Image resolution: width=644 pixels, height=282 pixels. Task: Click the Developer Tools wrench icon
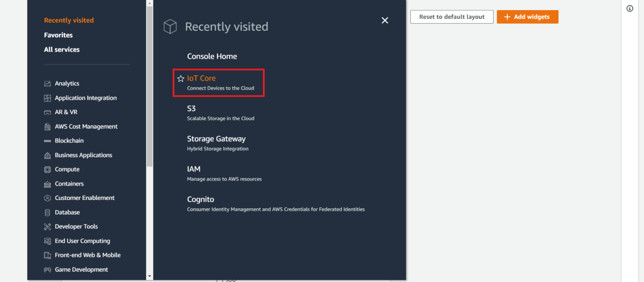(47, 226)
